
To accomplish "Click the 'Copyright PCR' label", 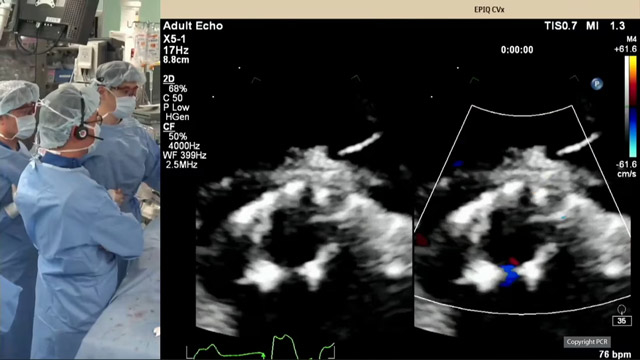I will [x=587, y=342].
